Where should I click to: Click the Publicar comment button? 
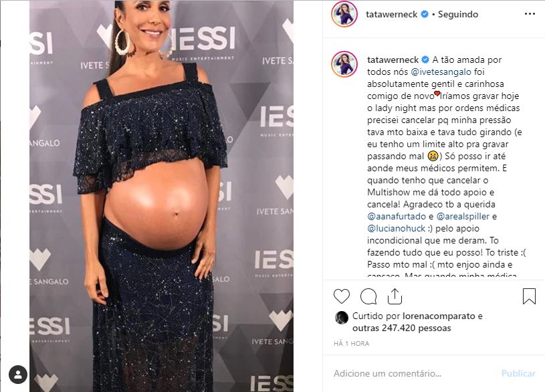tap(518, 373)
